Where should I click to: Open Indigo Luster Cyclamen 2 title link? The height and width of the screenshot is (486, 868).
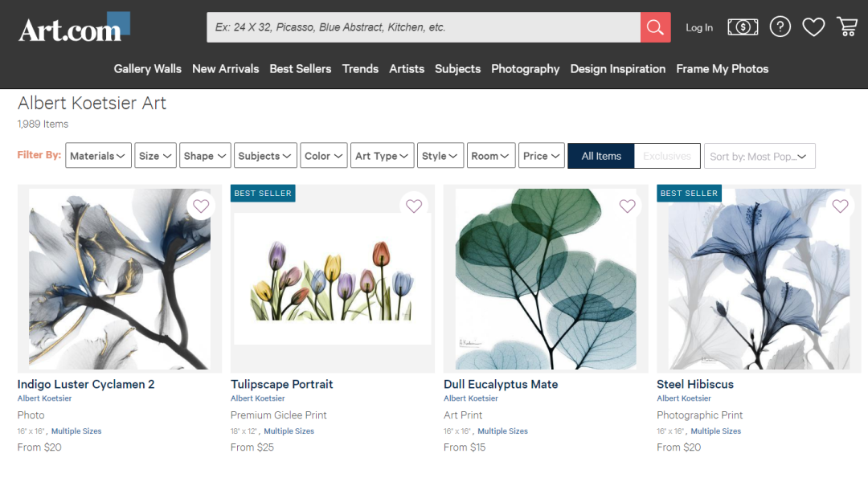(86, 384)
